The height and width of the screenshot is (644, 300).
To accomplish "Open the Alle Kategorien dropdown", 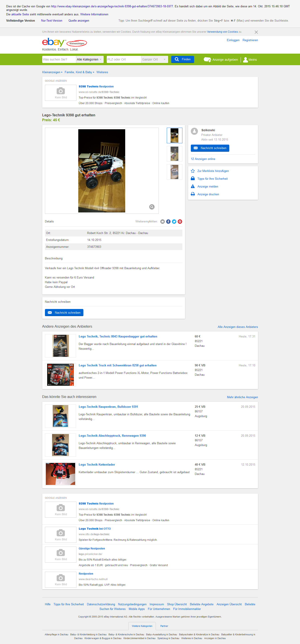I will (90, 59).
